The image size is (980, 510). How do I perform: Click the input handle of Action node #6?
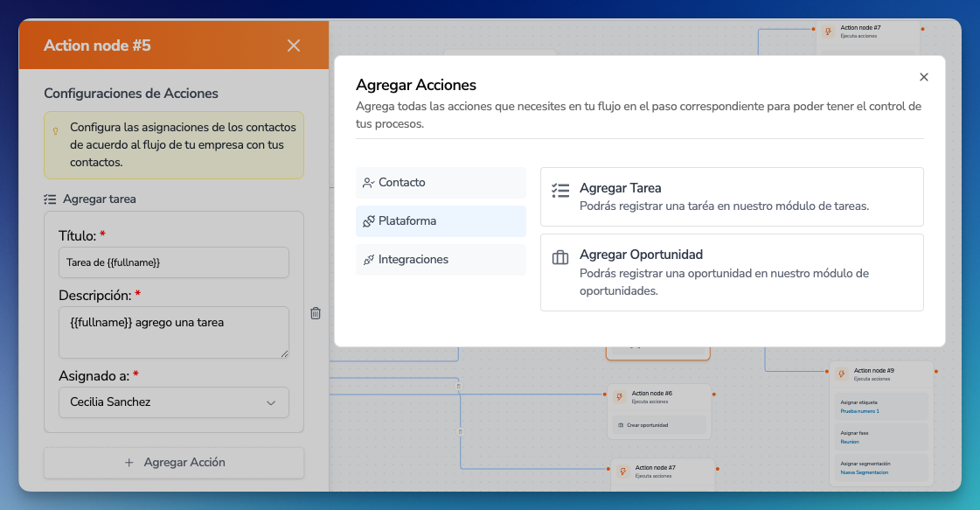[605, 395]
